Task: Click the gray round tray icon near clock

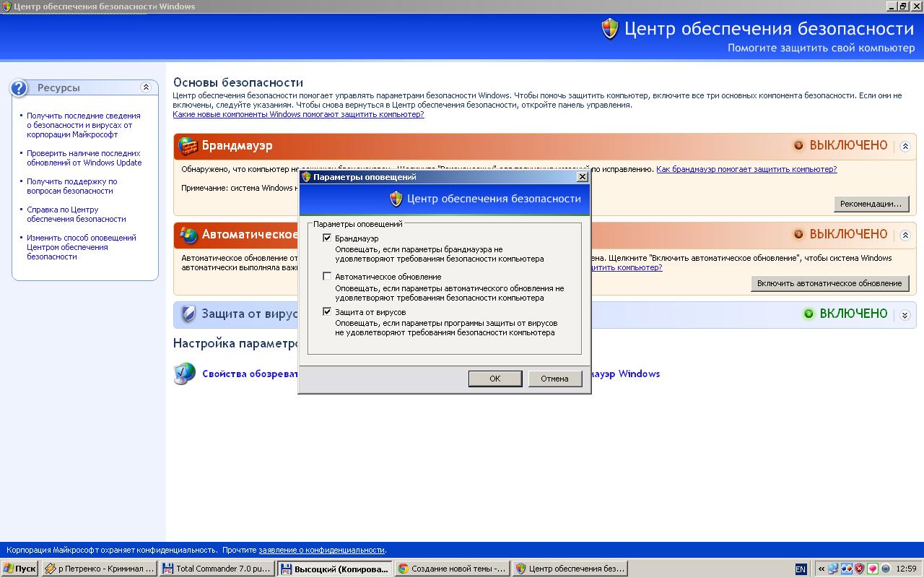Action: (886, 569)
